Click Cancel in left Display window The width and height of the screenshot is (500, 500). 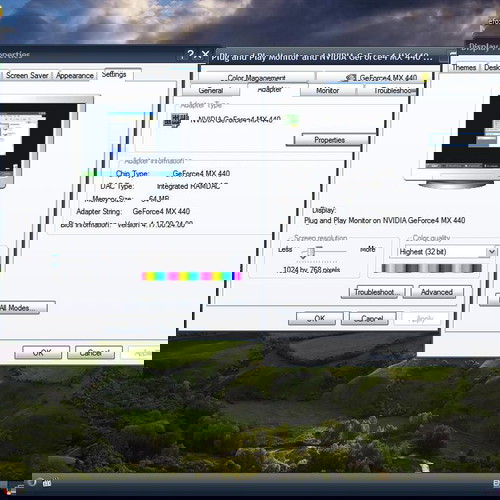coord(95,353)
